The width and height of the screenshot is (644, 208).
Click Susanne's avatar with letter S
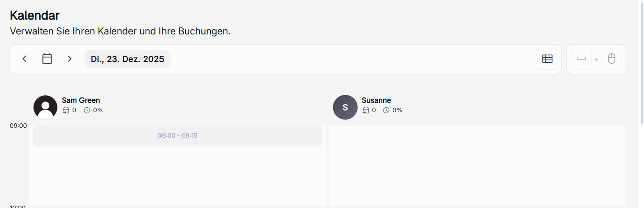[x=345, y=107]
